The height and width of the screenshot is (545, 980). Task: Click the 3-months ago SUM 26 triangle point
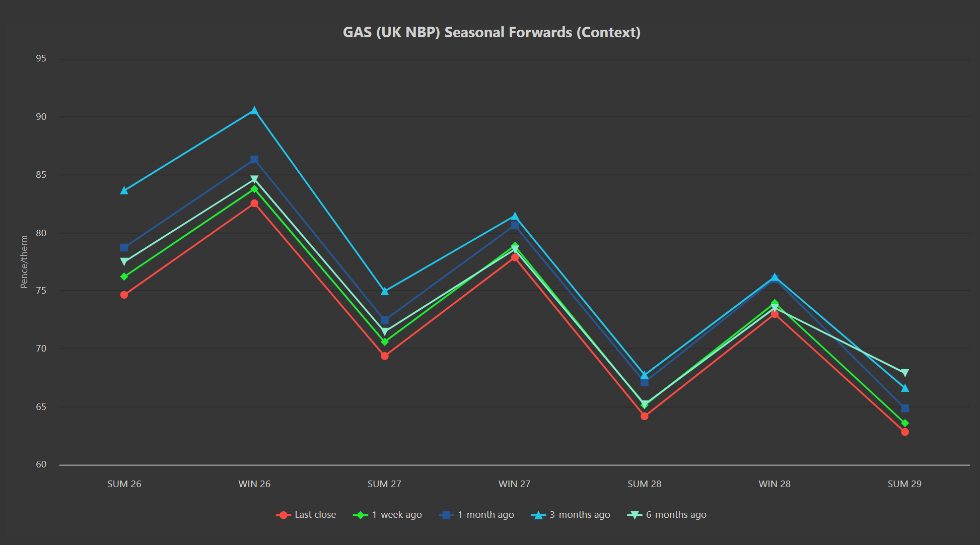pos(124,190)
